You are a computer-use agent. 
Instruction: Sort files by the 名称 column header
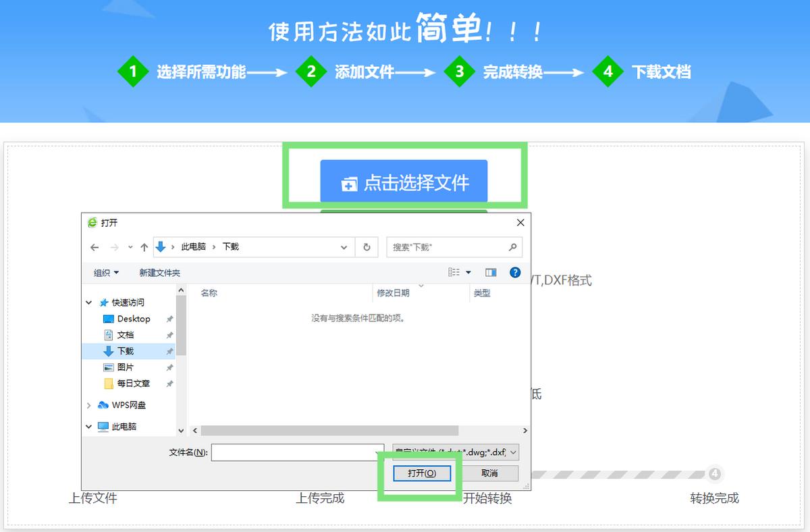click(209, 293)
